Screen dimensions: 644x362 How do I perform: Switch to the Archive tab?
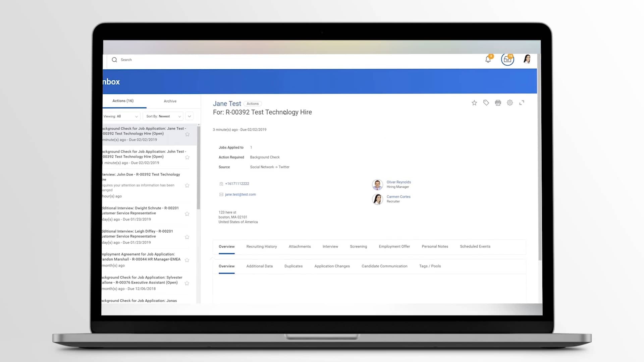pyautogui.click(x=170, y=101)
